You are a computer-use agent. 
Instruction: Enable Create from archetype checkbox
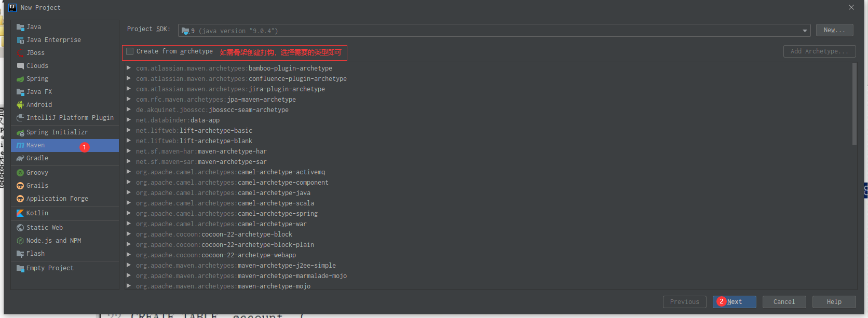click(130, 51)
